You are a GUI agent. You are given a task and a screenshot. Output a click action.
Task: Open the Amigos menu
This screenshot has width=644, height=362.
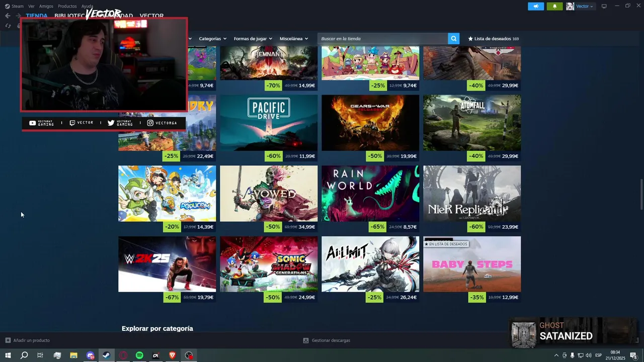(x=46, y=6)
